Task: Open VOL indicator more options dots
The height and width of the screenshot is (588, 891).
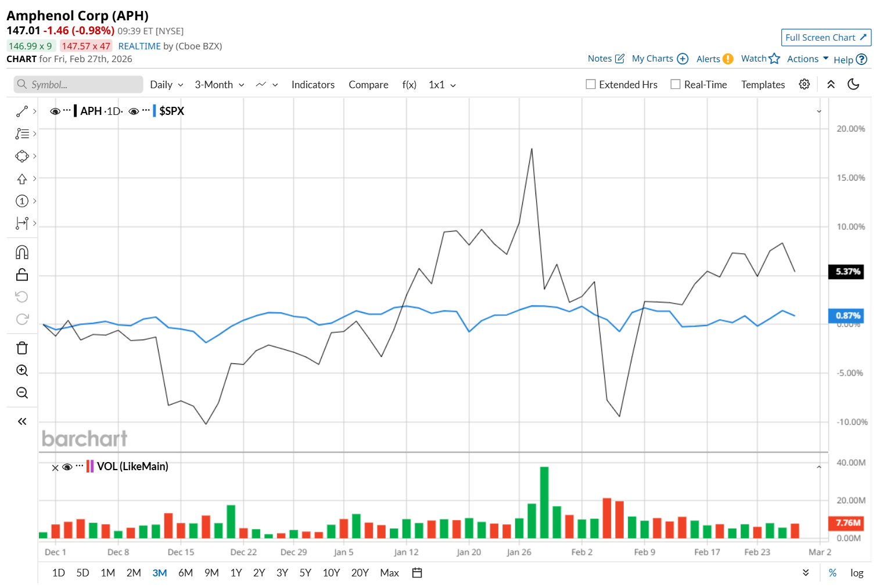Action: tap(80, 466)
